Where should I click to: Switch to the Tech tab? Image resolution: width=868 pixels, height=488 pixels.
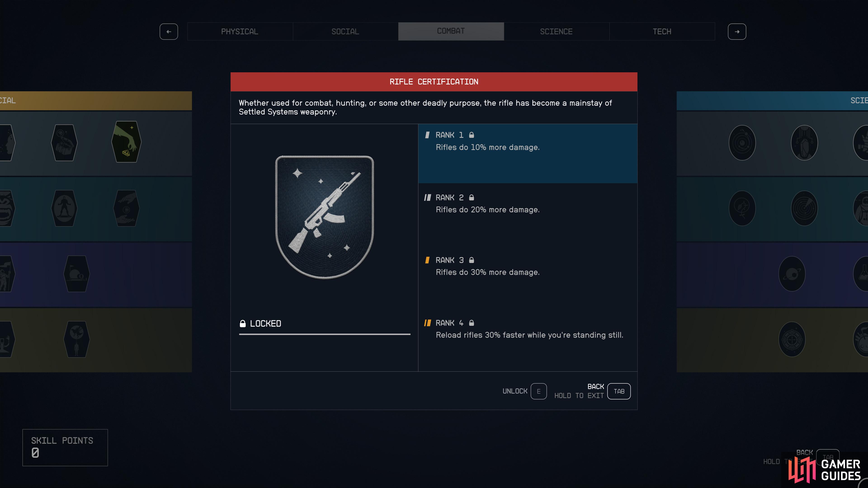(662, 32)
